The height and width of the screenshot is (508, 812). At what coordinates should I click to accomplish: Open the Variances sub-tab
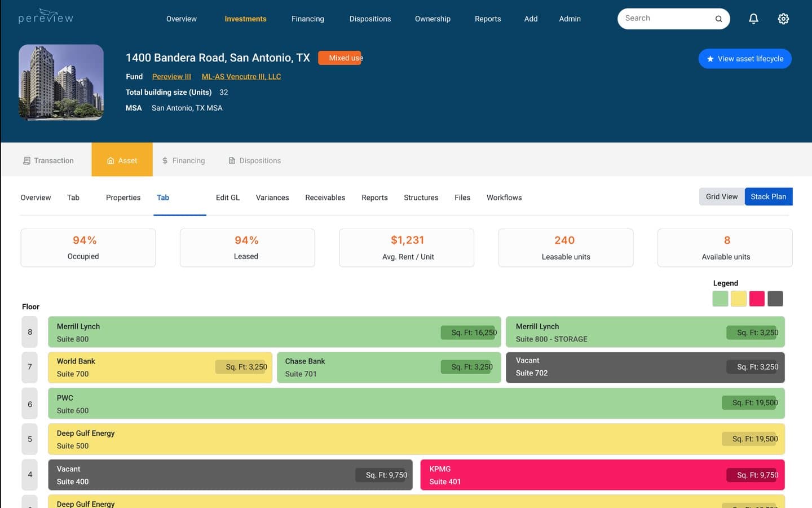[272, 198]
